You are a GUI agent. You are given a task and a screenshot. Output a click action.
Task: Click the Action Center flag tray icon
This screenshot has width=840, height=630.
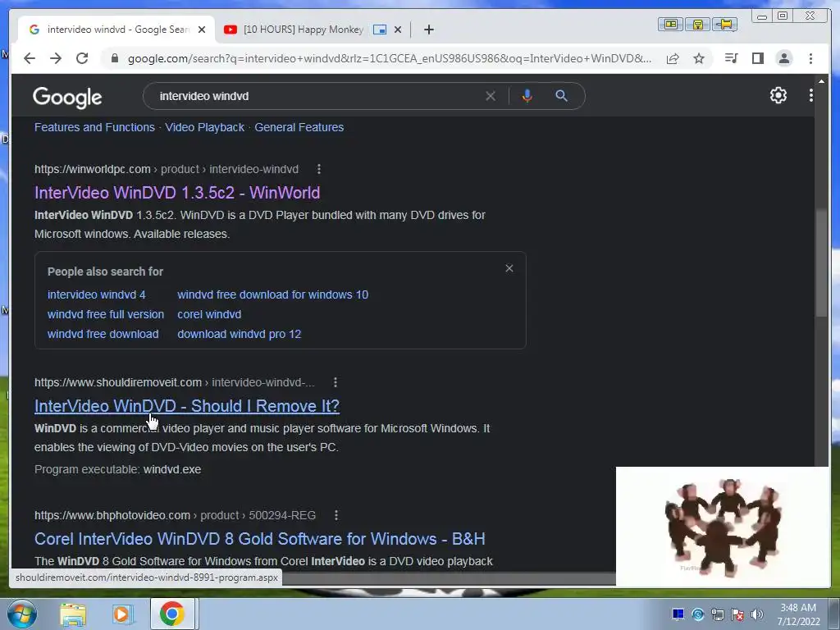pos(737,614)
